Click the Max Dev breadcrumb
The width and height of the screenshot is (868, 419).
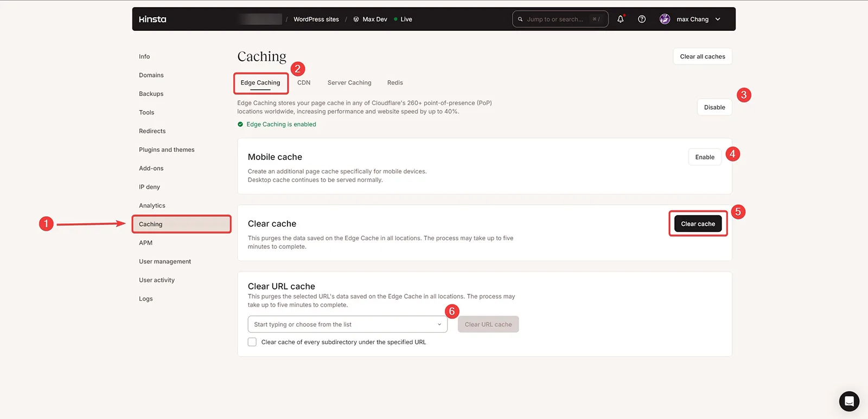click(x=375, y=19)
